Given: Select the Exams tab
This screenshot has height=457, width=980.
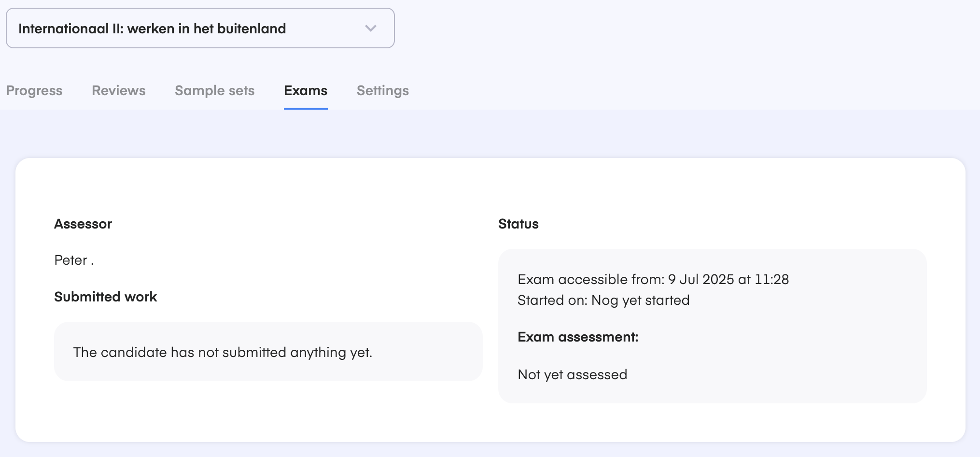Looking at the screenshot, I should [x=306, y=91].
